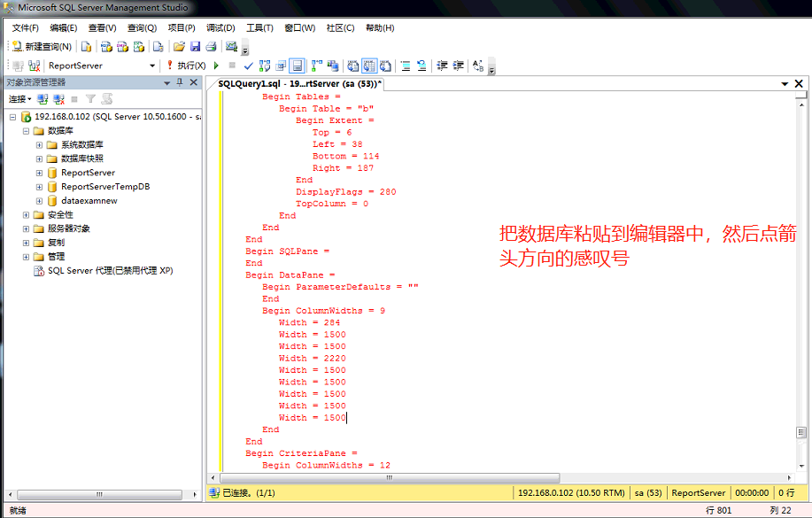Click the Open File folder icon

179,46
